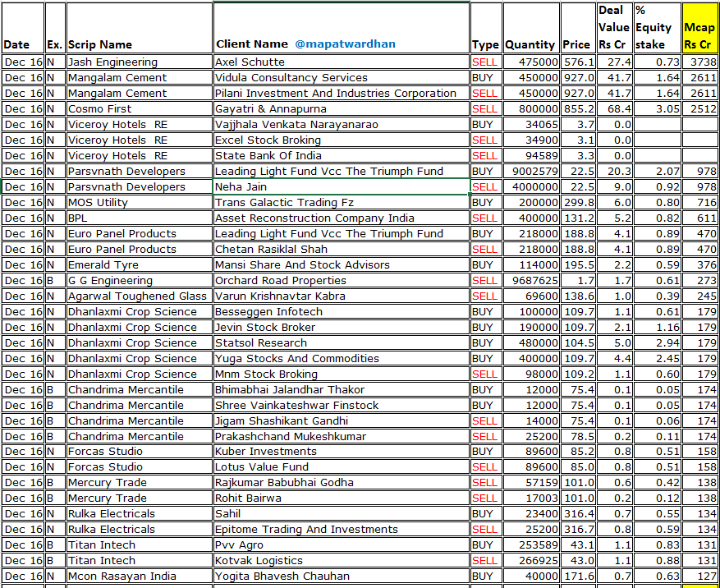The width and height of the screenshot is (720, 588).
Task: Select Gayatri & Annapurna client cell
Action: click(x=342, y=109)
